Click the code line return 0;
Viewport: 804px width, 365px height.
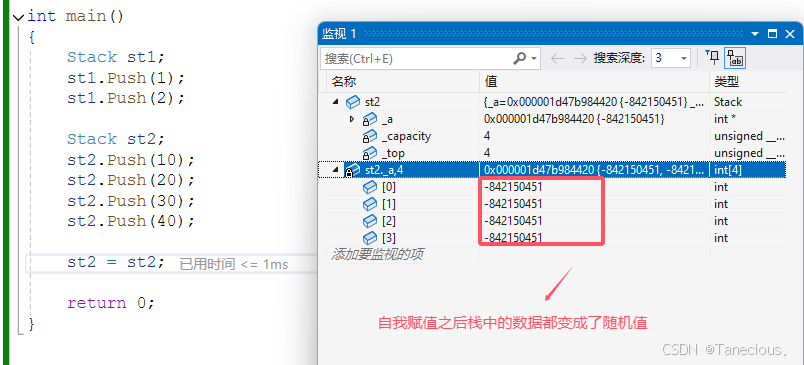[111, 303]
